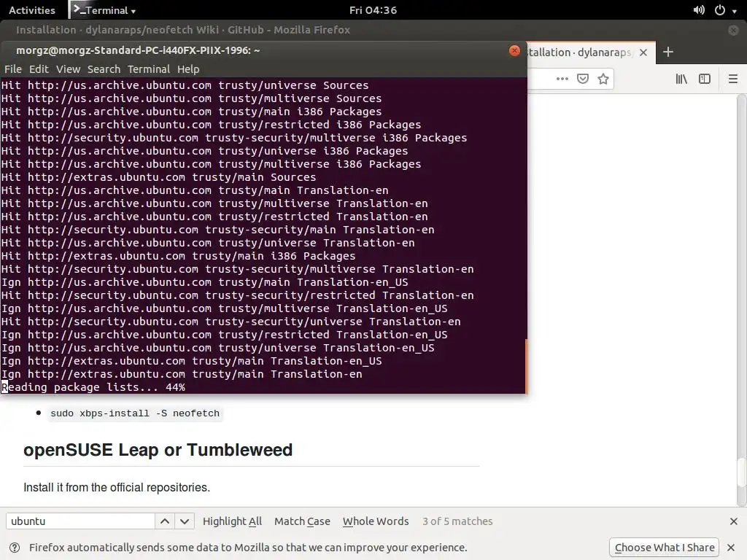Go to previous find match
Viewport: 747px width, 560px height.
pos(165,521)
